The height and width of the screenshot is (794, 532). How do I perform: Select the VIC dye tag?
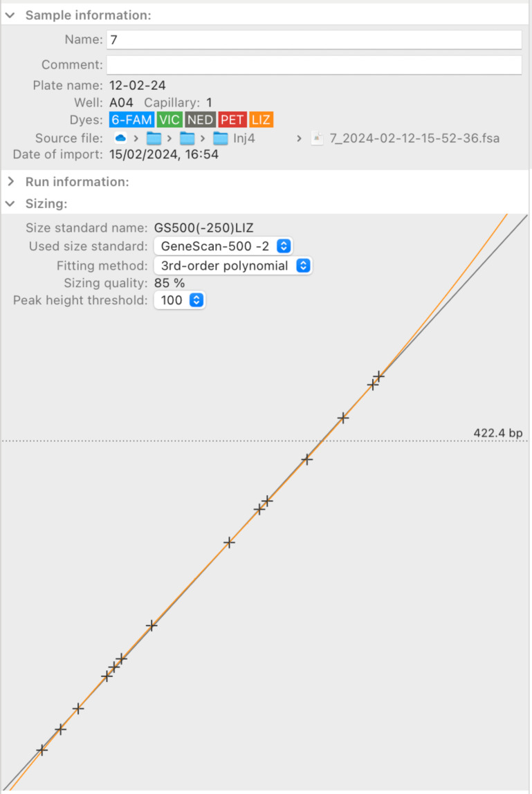coord(169,120)
